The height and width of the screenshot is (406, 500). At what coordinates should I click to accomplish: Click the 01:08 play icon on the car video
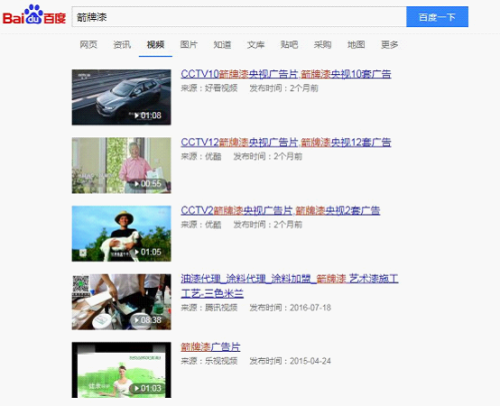[x=136, y=116]
